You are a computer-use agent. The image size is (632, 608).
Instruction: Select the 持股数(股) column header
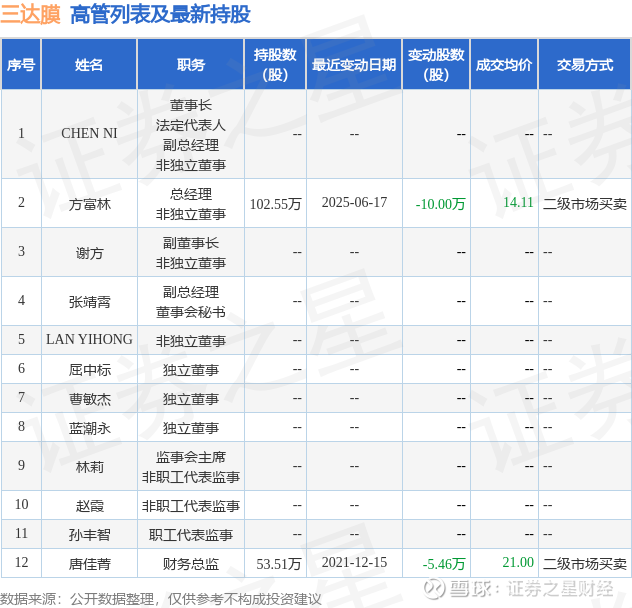click(x=275, y=65)
